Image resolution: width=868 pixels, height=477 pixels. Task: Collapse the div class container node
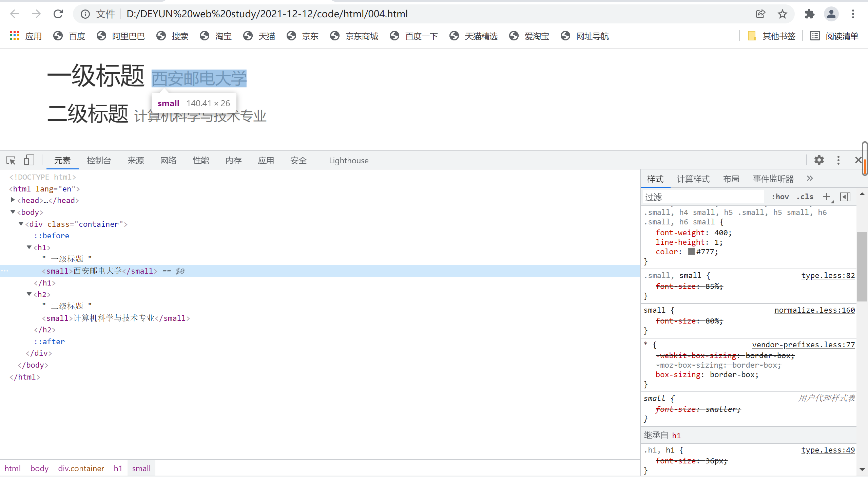[21, 224]
